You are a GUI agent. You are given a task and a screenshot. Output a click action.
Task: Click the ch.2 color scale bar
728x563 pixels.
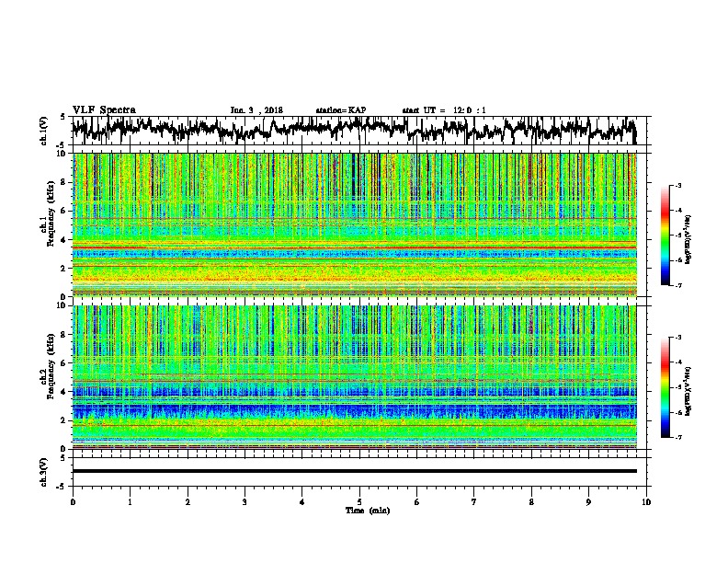click(665, 387)
